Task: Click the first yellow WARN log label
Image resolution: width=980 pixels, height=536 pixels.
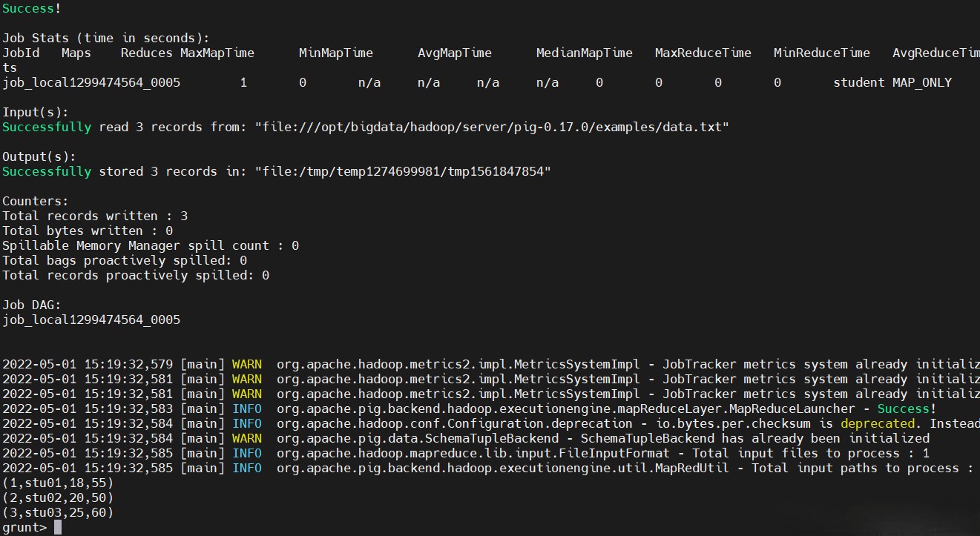Action: (246, 364)
